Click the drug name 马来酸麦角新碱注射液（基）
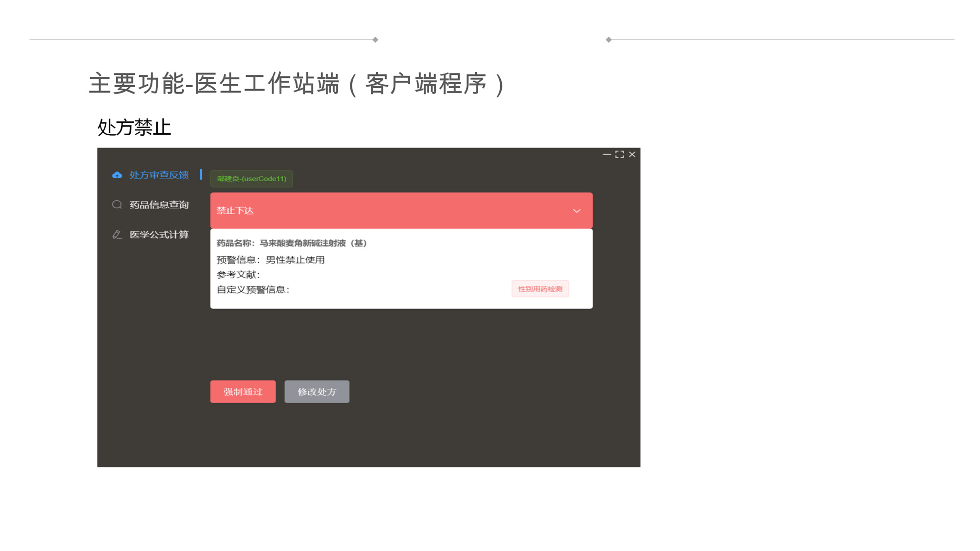980x551 pixels. click(314, 243)
